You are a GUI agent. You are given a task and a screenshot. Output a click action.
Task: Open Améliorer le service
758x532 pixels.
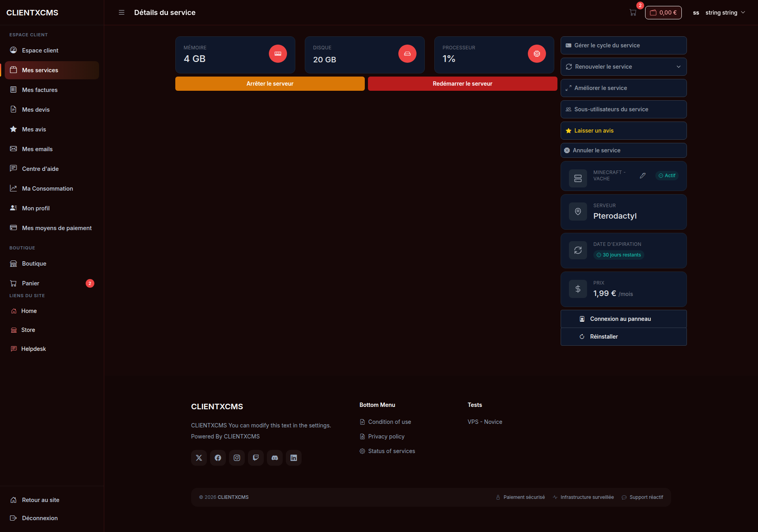(x=623, y=88)
